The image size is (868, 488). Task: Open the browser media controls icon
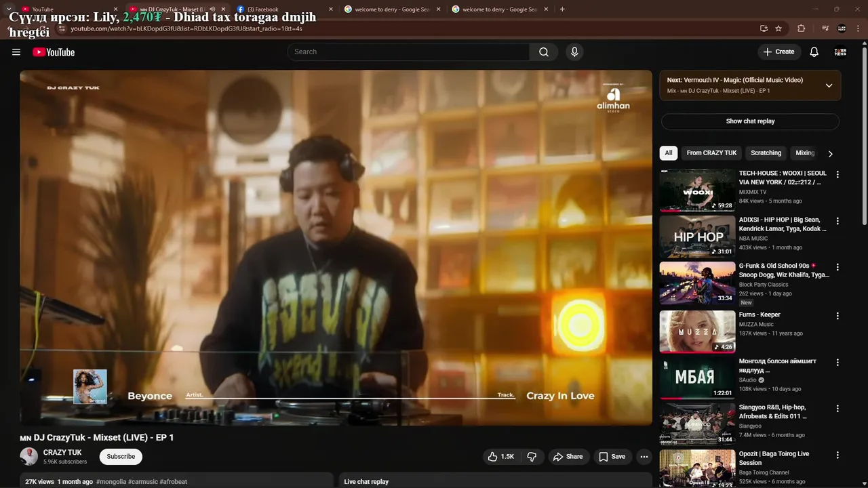point(825,28)
